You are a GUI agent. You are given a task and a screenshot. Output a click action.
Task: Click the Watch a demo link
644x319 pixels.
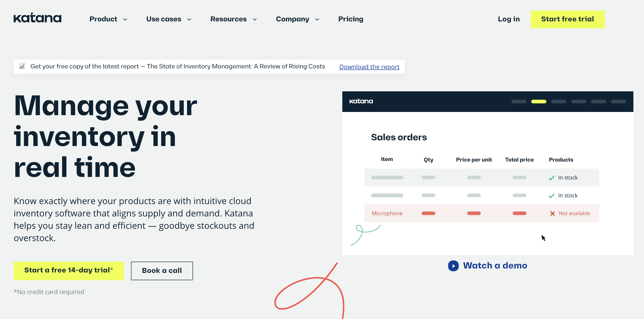coord(495,265)
